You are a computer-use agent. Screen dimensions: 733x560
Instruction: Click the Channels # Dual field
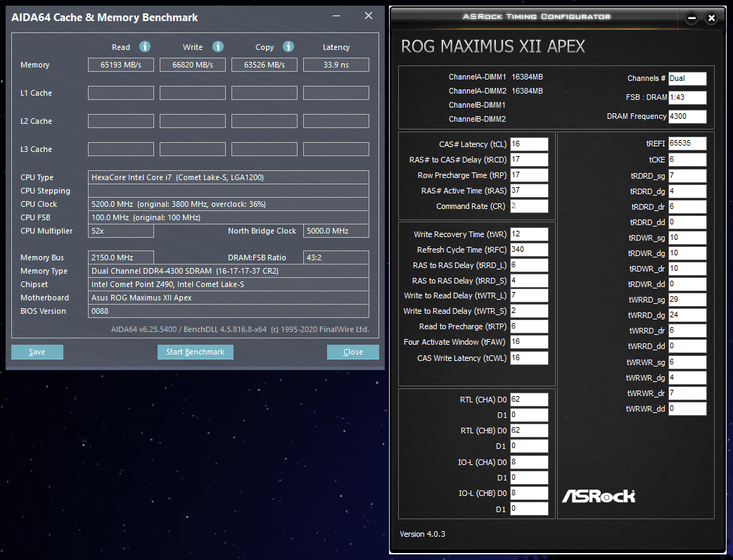point(687,79)
